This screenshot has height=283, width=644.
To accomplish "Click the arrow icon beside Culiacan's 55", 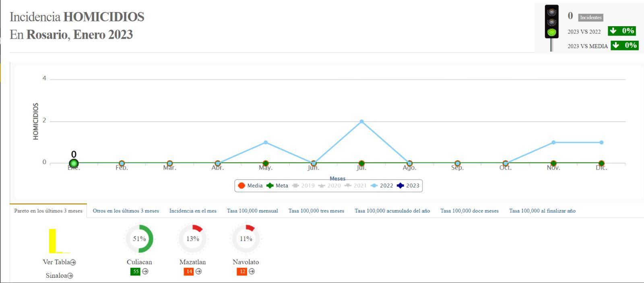I will coord(145,271).
